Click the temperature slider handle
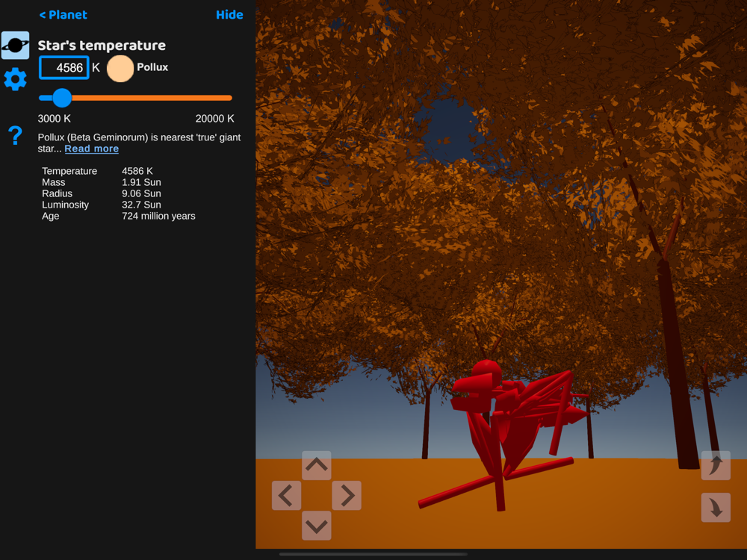747x560 pixels. pos(62,98)
